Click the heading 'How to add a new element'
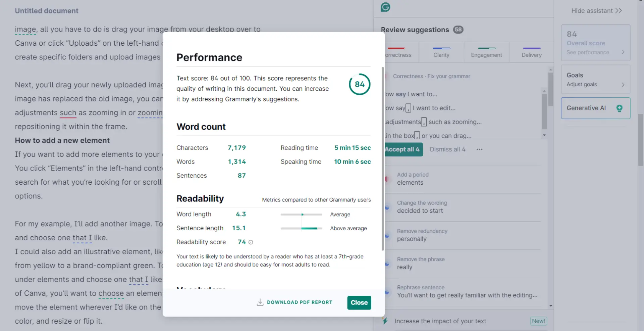 (x=62, y=140)
